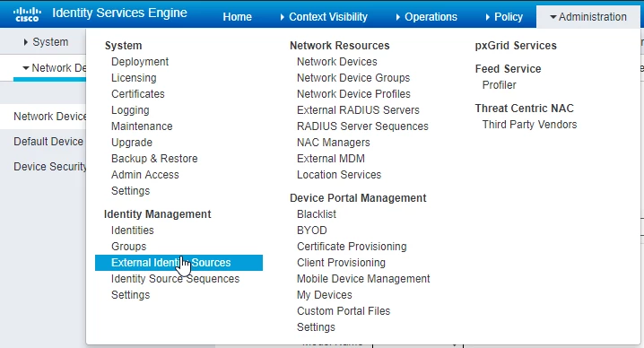The image size is (644, 348).
Task: Click the Default Device sidebar link
Action: tap(48, 142)
